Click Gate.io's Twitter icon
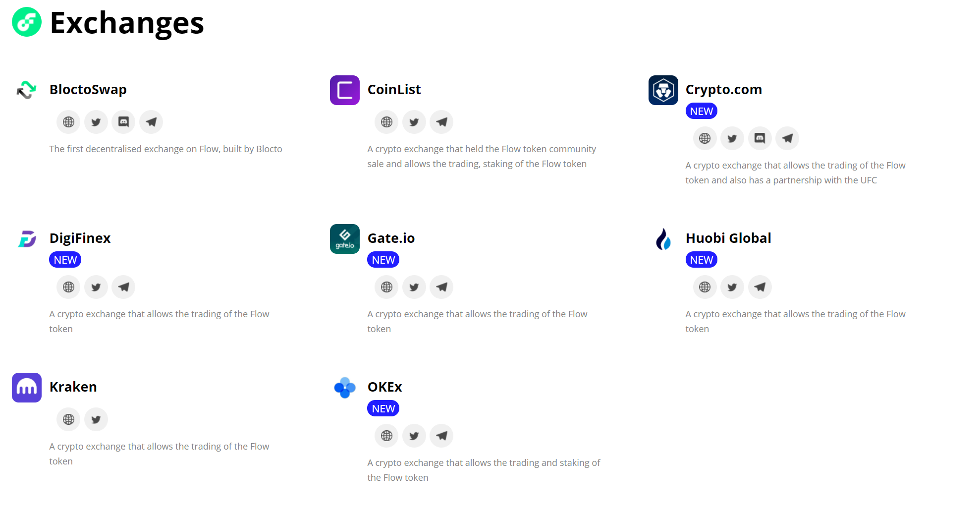This screenshot has height=516, width=980. click(414, 287)
